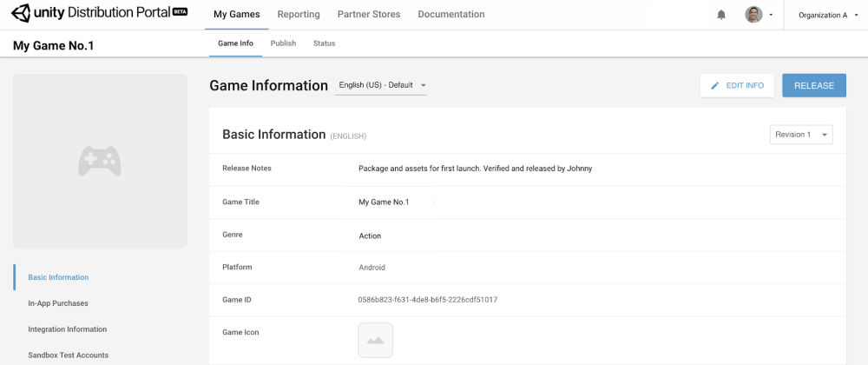Switch to Partner Stores tab
868x365 pixels.
click(369, 15)
